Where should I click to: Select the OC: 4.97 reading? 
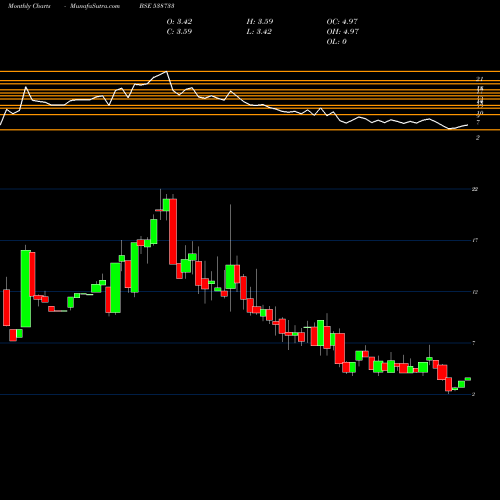[x=342, y=22]
